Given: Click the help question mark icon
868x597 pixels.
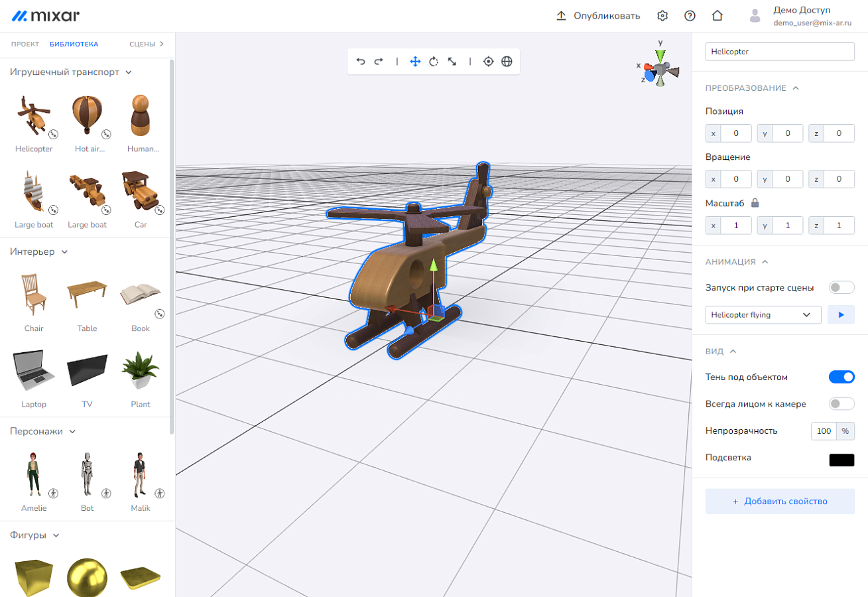Looking at the screenshot, I should click(x=690, y=16).
